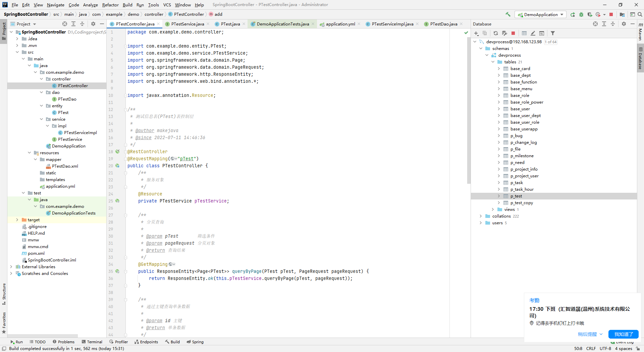Disconnect the data source with the red stop icon
This screenshot has width=644, height=352.
(x=513, y=33)
